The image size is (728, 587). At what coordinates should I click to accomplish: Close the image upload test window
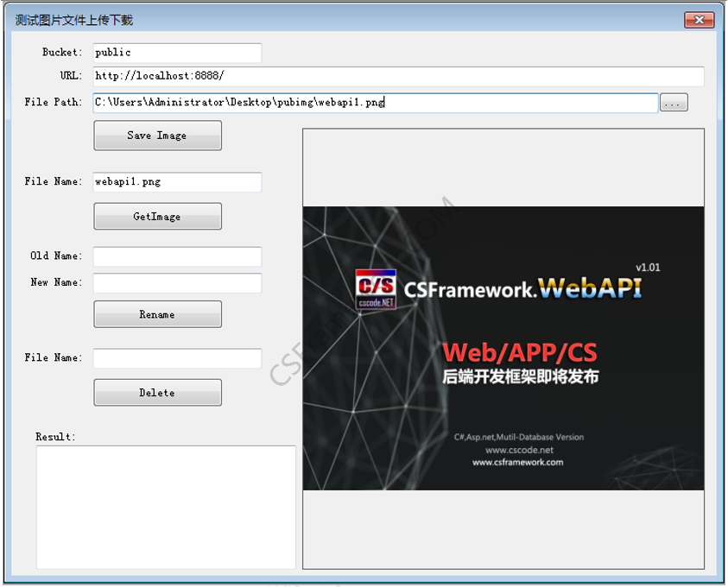tap(699, 20)
